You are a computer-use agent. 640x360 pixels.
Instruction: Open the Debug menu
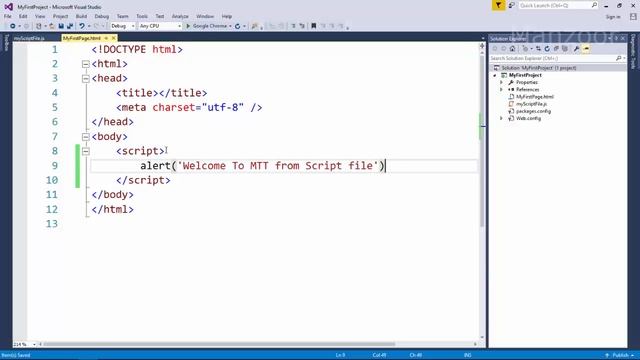102,16
